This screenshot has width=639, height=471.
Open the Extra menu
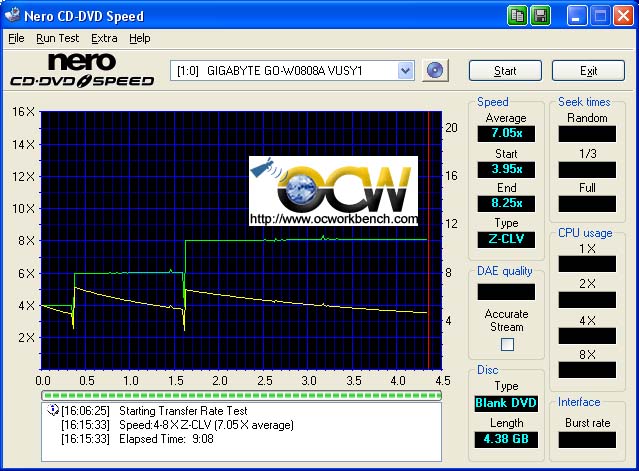(x=104, y=38)
